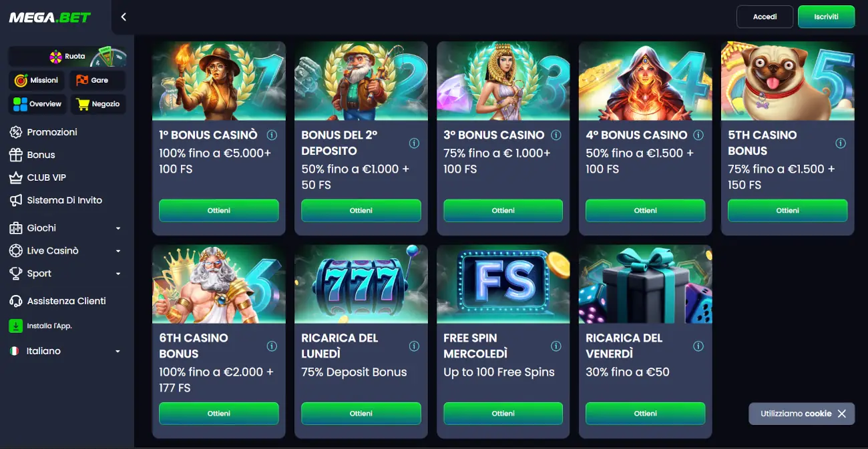Open the Ruota wheel icon
This screenshot has height=449, width=868.
pyautogui.click(x=56, y=57)
